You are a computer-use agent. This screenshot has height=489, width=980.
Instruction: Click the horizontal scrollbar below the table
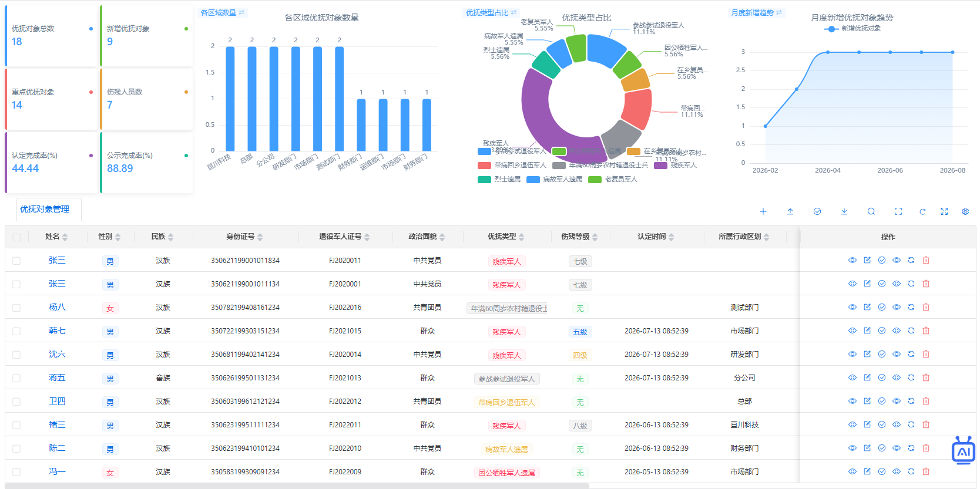[x=297, y=485]
